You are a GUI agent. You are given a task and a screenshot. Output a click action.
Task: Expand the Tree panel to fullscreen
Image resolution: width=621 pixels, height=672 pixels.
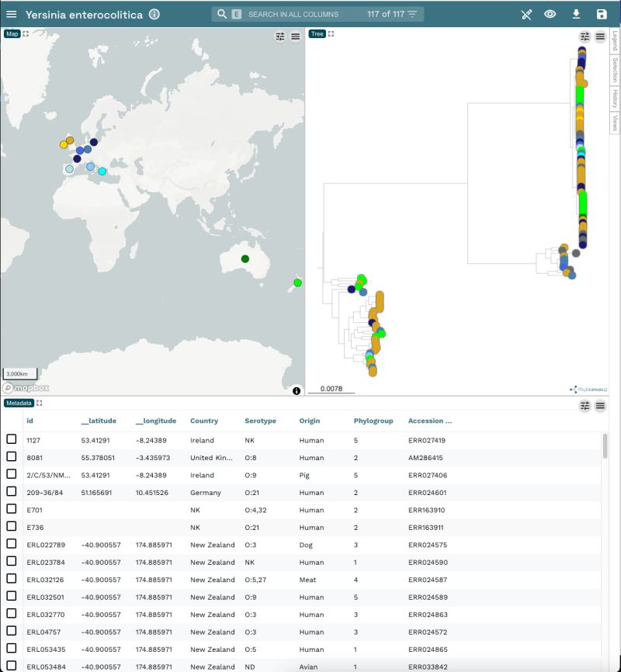tap(331, 34)
